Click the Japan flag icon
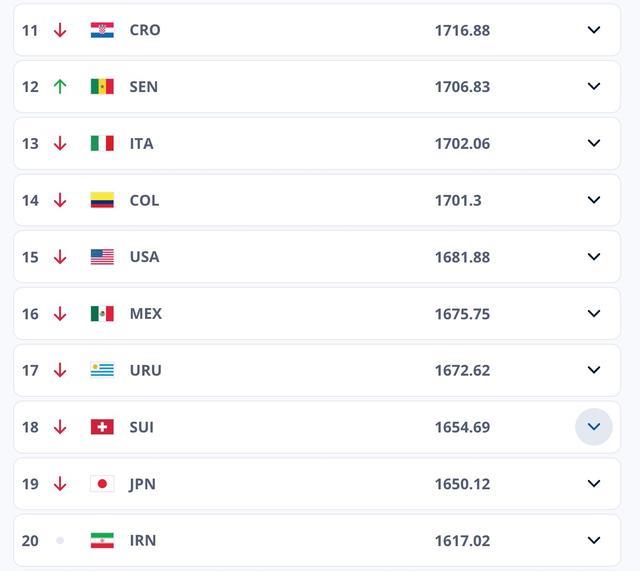The width and height of the screenshot is (640, 571). pyautogui.click(x=102, y=484)
